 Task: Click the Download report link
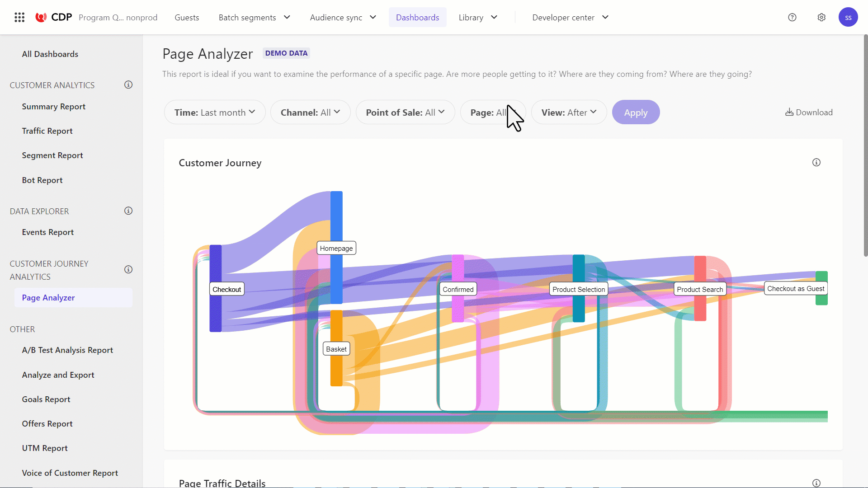pos(809,112)
